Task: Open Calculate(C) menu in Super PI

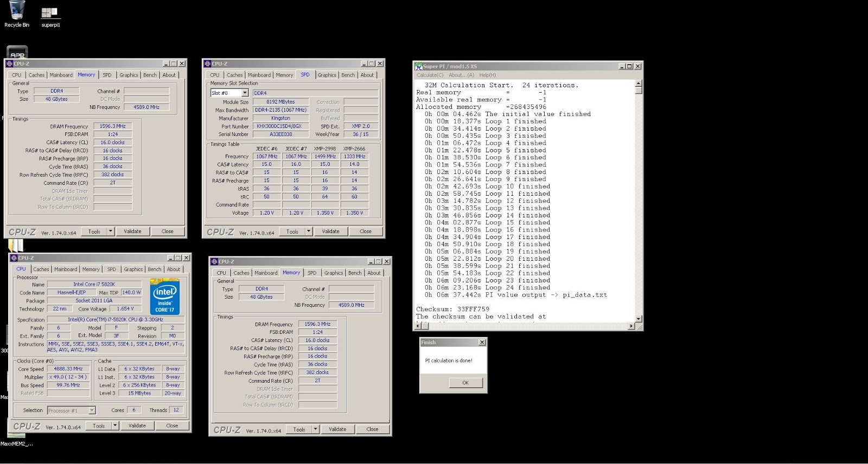Action: [430, 75]
